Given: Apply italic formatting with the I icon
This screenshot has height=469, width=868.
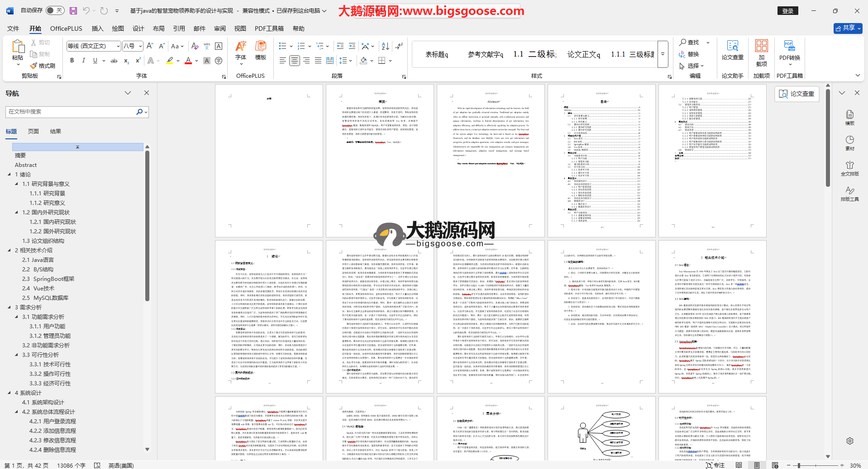Looking at the screenshot, I should [83, 61].
